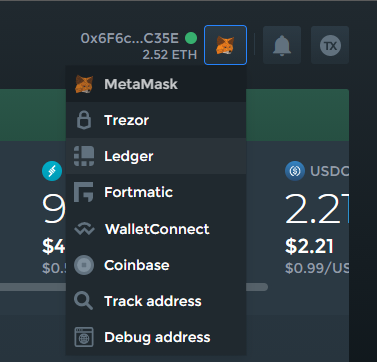
Task: Select MetaMask from the wallet list
Action: 156,84
